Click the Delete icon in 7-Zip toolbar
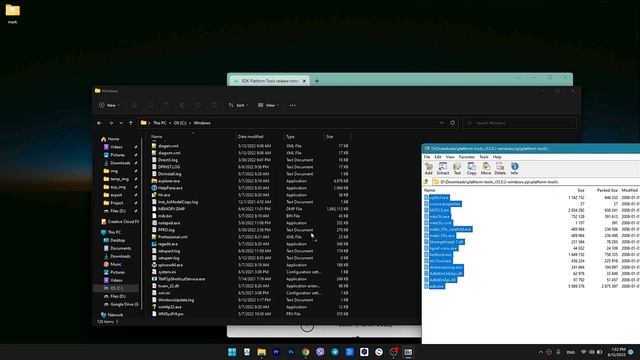 (x=500, y=168)
